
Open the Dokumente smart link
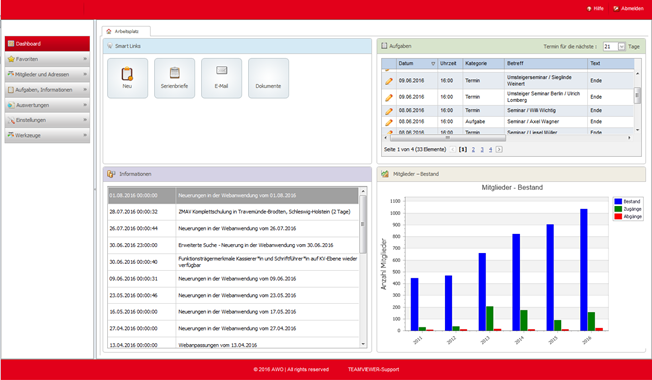[x=269, y=78]
